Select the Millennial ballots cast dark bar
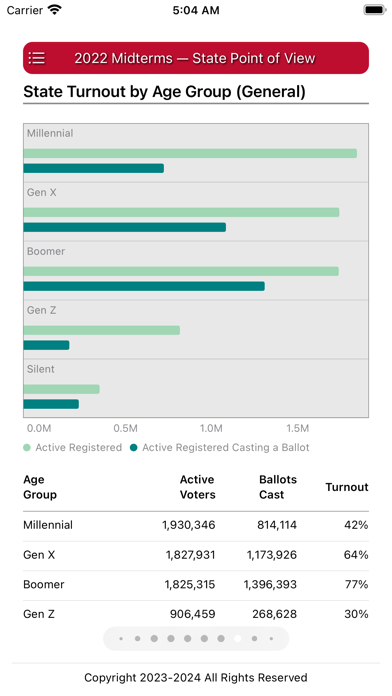Image resolution: width=392 pixels, height=696 pixels. pyautogui.click(x=94, y=168)
